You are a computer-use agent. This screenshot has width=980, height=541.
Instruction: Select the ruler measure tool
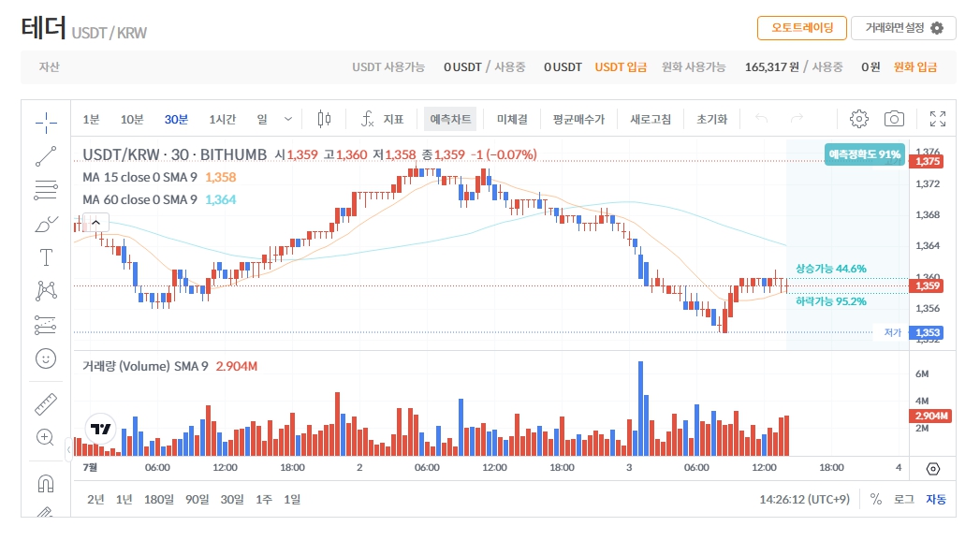point(46,404)
